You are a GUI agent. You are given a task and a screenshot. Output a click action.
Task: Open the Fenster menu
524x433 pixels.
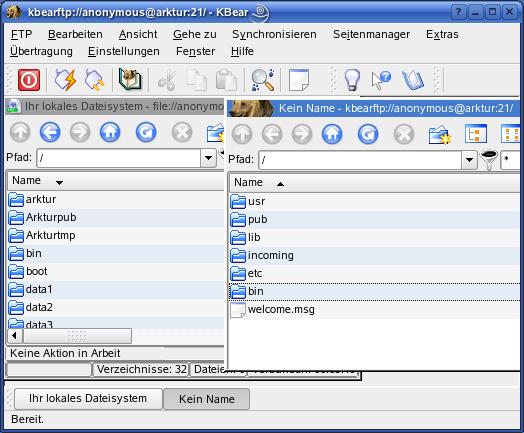click(195, 51)
